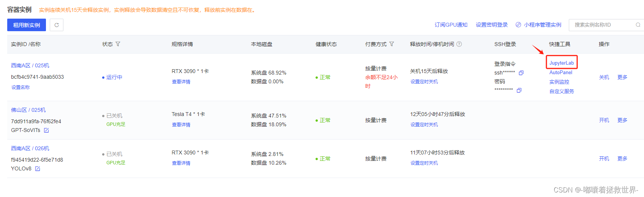Click 设置名称 under bcfb4c9741-9aab5033
Image resolution: width=644 pixels, height=197 pixels.
point(21,87)
